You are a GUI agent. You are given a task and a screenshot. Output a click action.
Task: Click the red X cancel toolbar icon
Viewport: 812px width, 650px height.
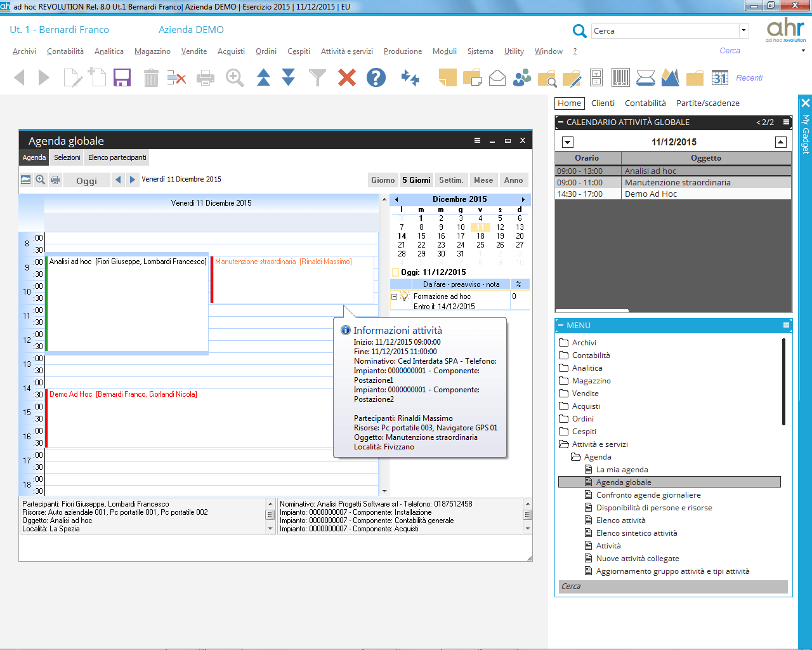[347, 78]
